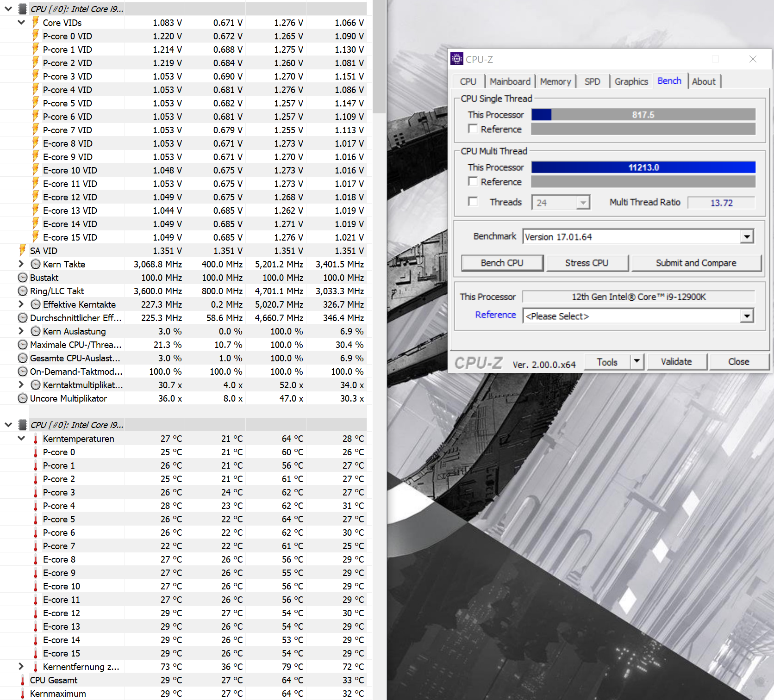Screen dimensions: 774x700
Task: Switch to the SPD tab
Action: (592, 81)
